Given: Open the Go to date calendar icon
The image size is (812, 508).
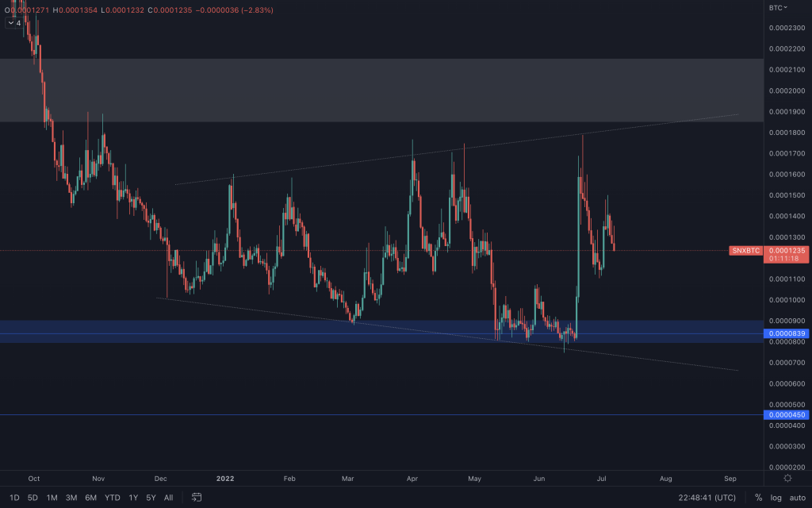Looking at the screenshot, I should pyautogui.click(x=197, y=498).
